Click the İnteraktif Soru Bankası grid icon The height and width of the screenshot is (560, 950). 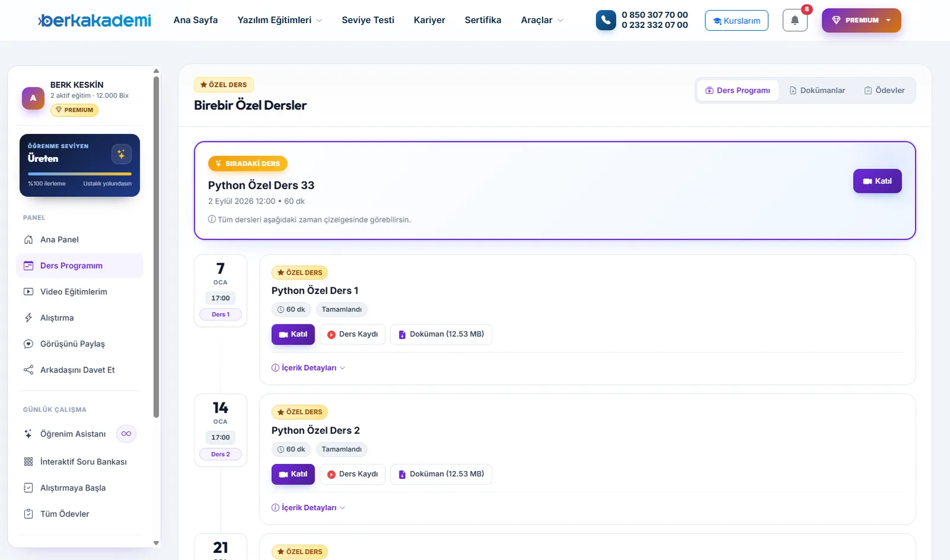[x=28, y=462]
